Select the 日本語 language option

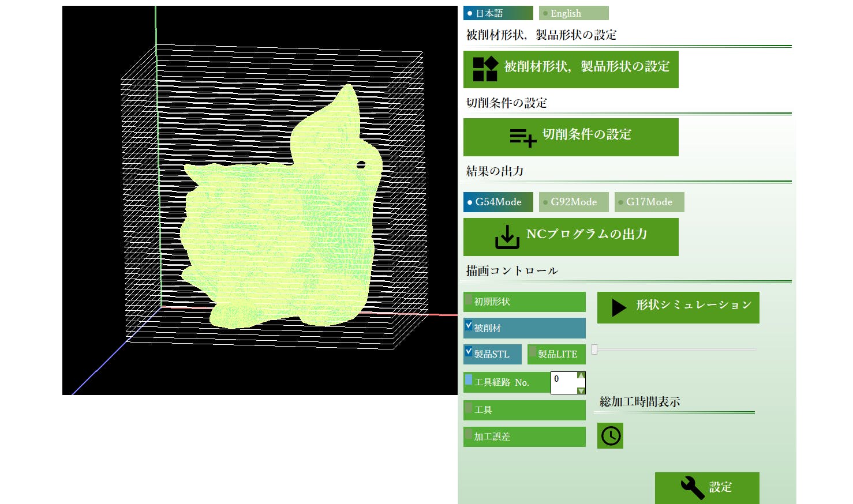(498, 13)
